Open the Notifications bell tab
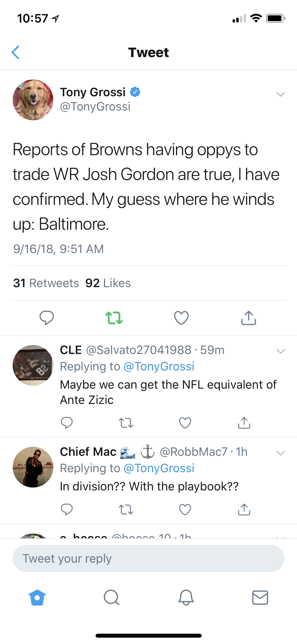297x644 pixels. tap(186, 597)
